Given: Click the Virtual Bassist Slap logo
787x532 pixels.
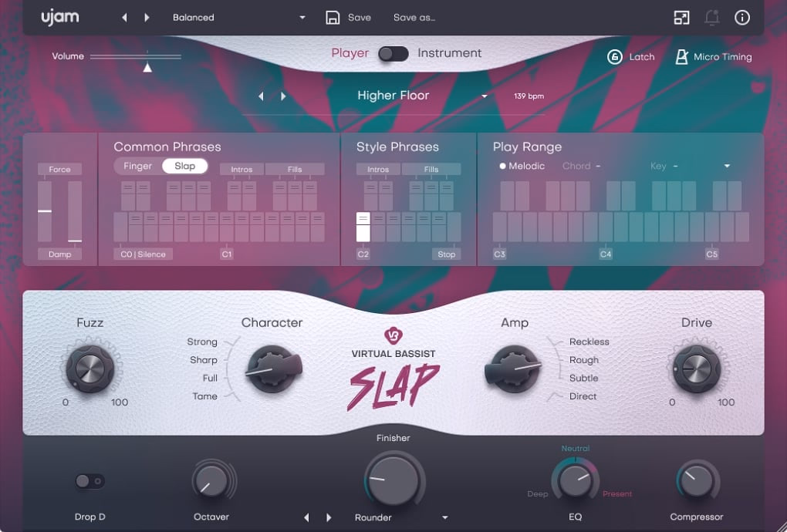Looking at the screenshot, I should point(393,369).
